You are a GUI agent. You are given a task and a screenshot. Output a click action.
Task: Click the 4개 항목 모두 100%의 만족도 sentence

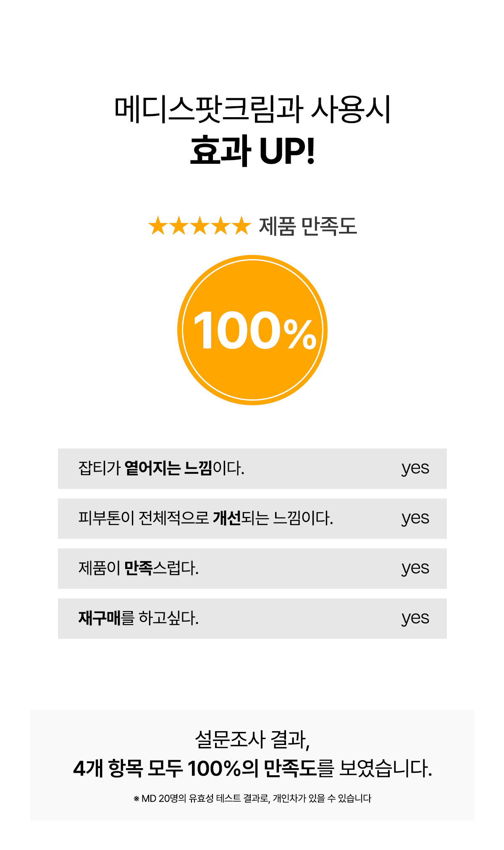[x=252, y=769]
